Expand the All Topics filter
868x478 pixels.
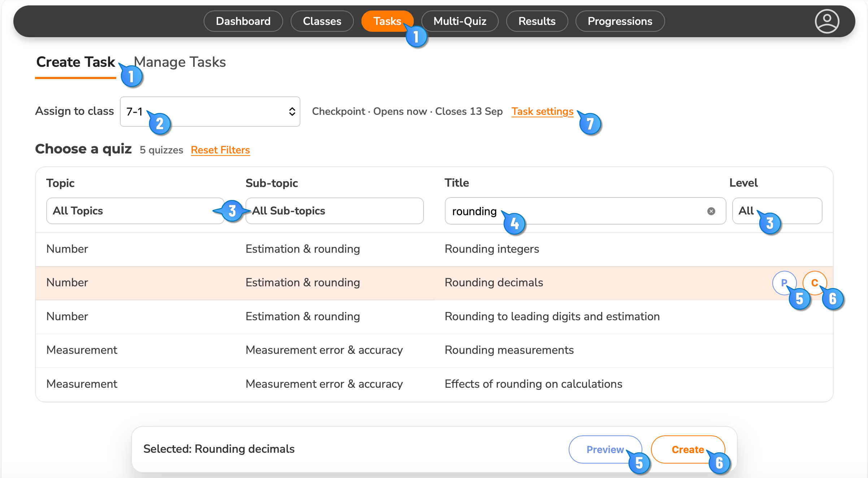coord(135,211)
